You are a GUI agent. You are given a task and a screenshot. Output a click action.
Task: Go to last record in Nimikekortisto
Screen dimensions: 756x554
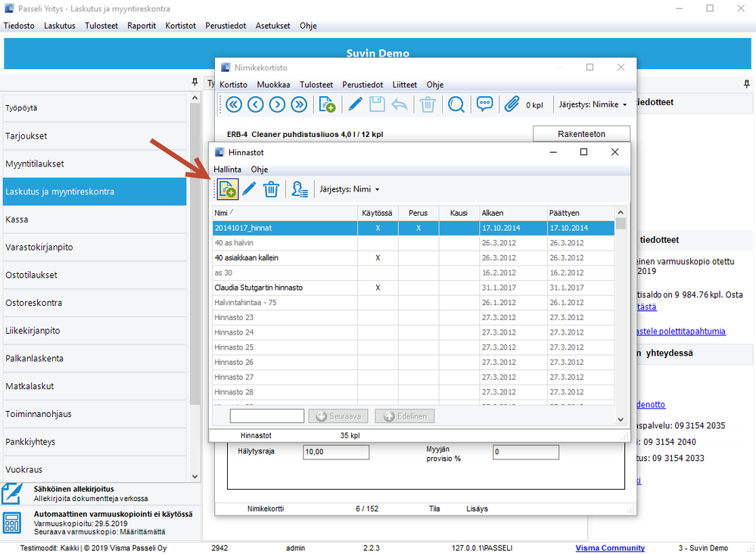[x=299, y=104]
